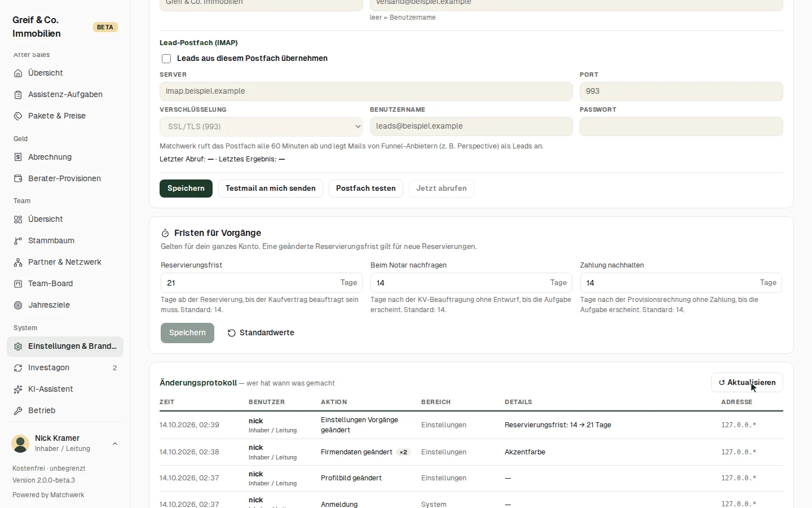812x508 pixels.
Task: Click the Zahlung nachhalten days field
Action: pos(681,283)
